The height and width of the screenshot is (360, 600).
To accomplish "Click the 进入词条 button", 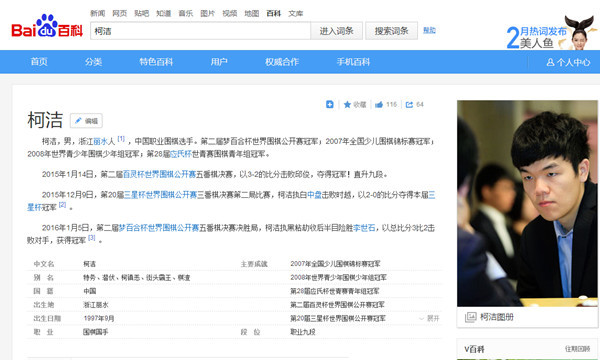I will (336, 31).
